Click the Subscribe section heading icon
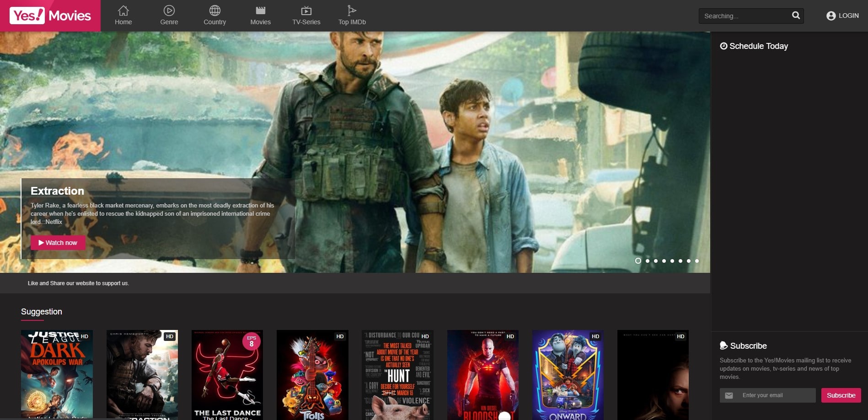Screen dimensions: 868x420 723,346
